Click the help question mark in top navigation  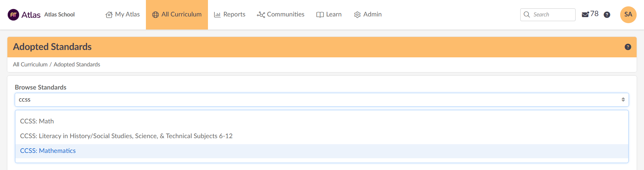[607, 15]
